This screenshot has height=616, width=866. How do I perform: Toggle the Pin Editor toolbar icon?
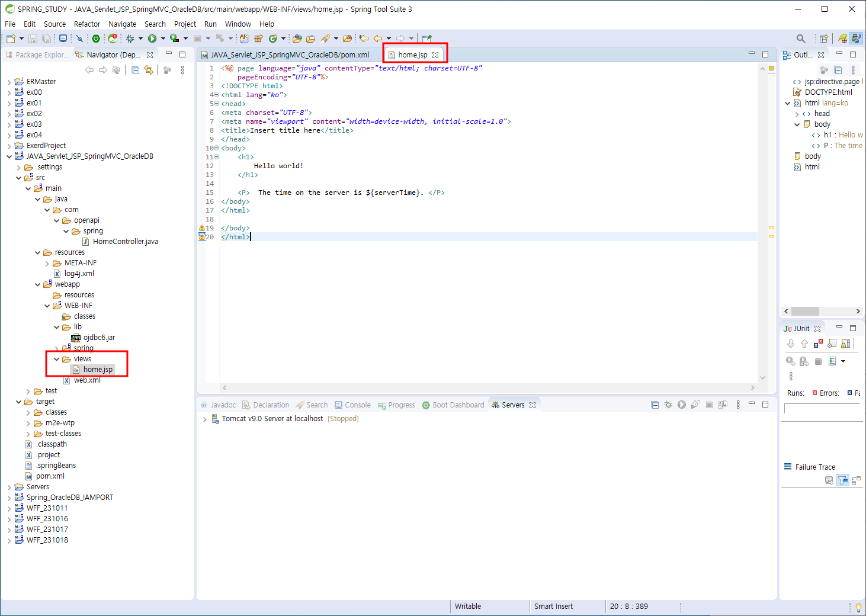coord(426,38)
